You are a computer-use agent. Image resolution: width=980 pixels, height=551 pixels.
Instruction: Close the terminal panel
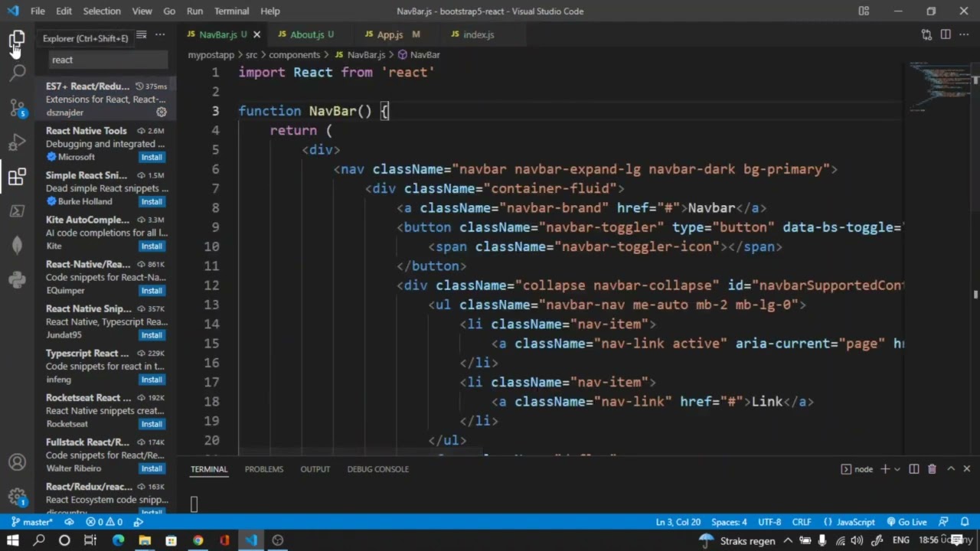[966, 469]
